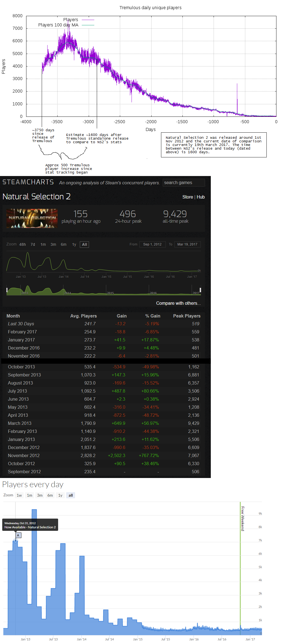The width and height of the screenshot is (282, 644).
Task: Open the From date Sep 1, 2012 field
Action: pyautogui.click(x=152, y=244)
